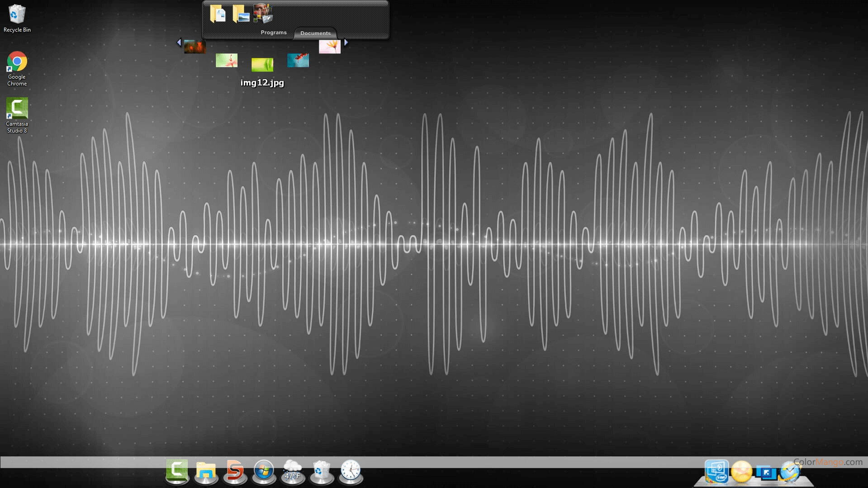Viewport: 868px width, 488px height.
Task: Click the analog clock in the dock
Action: click(x=351, y=472)
